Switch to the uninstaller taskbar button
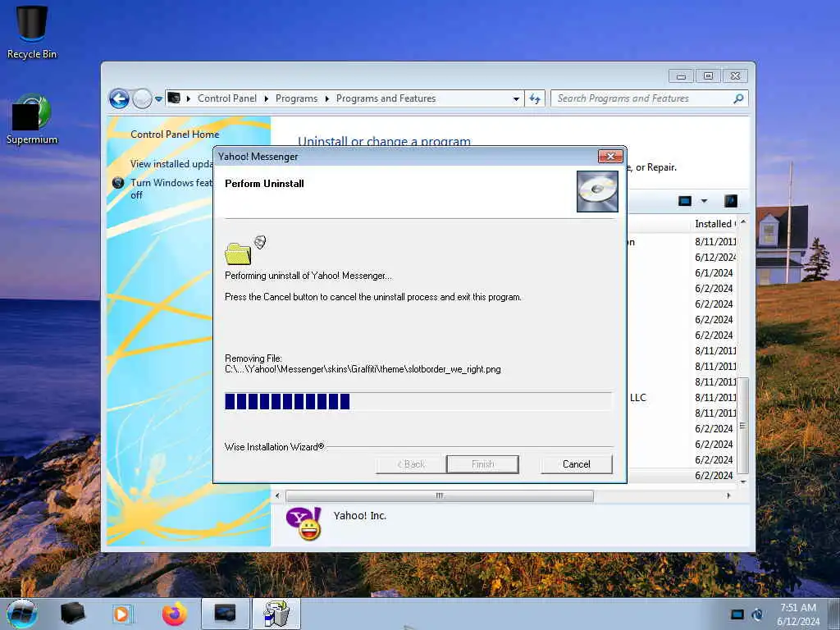 (276, 614)
